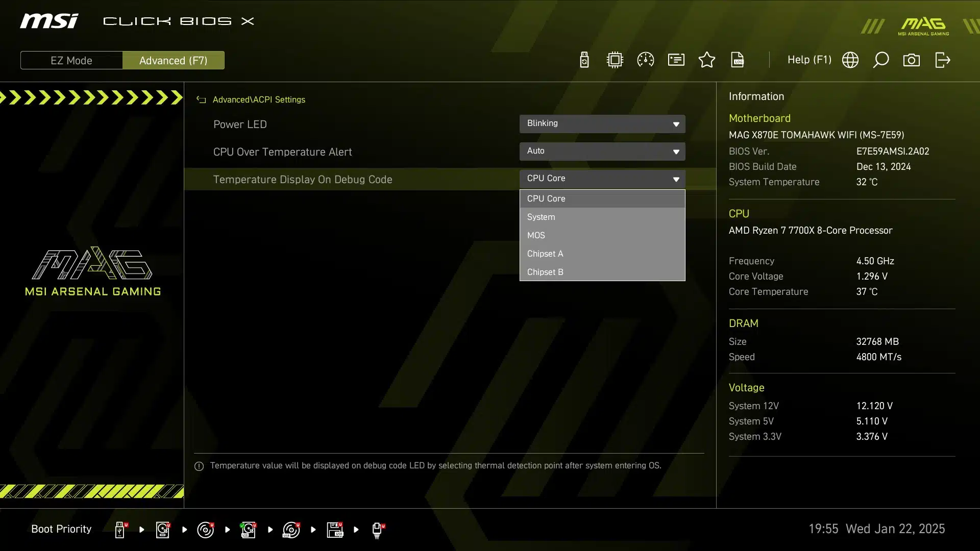Screen dimensions: 980x551
Task: Select the USB key boot device icon
Action: 121,530
